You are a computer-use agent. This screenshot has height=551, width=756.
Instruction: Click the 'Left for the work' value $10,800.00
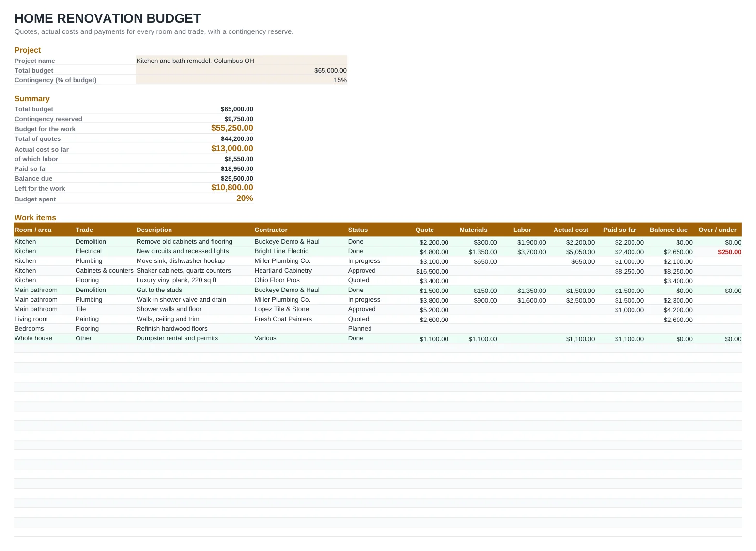point(232,188)
